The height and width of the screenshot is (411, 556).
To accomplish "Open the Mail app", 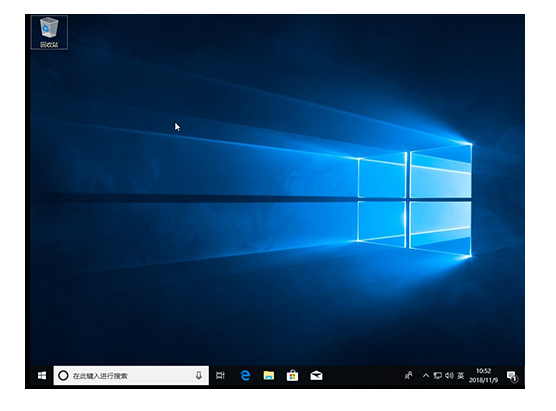I will pos(316,376).
